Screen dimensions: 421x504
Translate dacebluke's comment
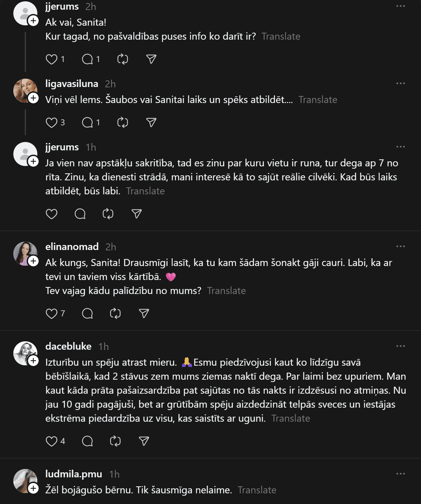(291, 419)
